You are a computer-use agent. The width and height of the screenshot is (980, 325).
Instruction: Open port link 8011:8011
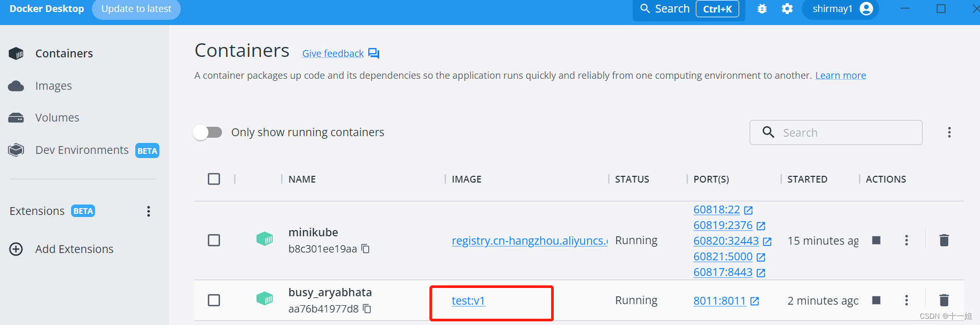coord(719,301)
